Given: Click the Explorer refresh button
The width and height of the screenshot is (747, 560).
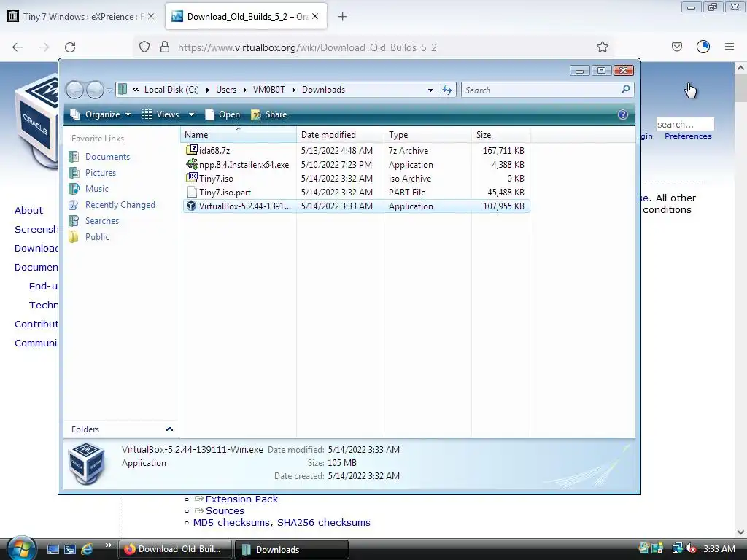Looking at the screenshot, I should 447,90.
